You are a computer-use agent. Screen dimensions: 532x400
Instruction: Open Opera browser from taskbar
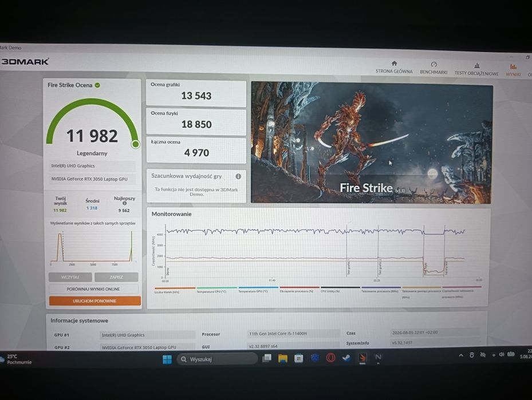click(330, 358)
